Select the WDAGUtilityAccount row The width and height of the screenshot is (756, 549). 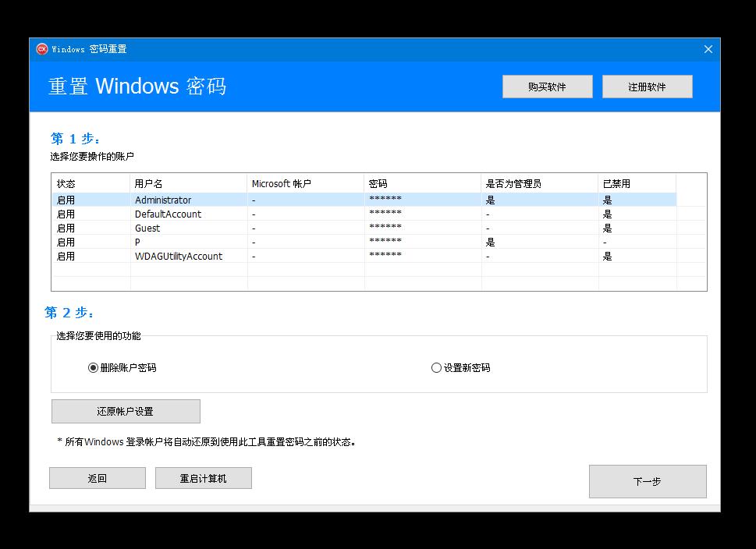(364, 256)
